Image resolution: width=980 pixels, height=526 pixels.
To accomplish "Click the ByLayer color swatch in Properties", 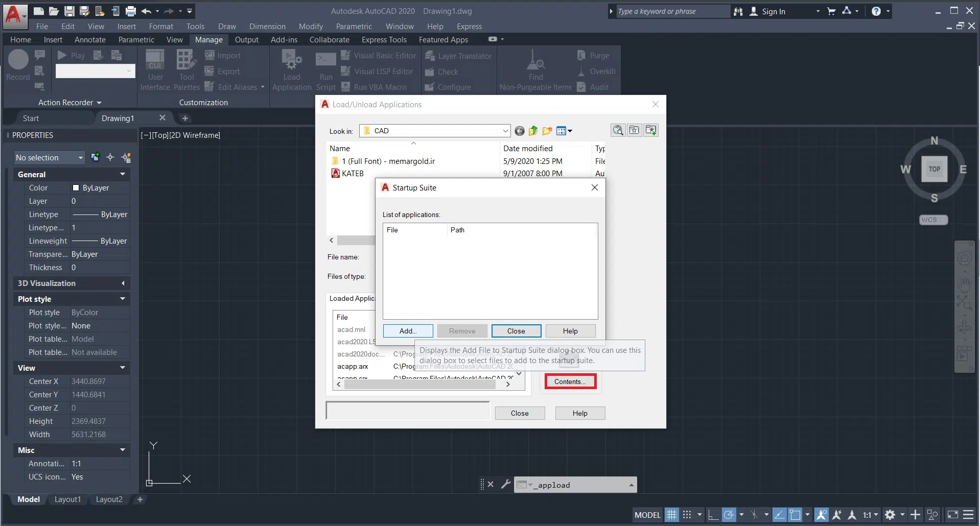I will pyautogui.click(x=76, y=188).
